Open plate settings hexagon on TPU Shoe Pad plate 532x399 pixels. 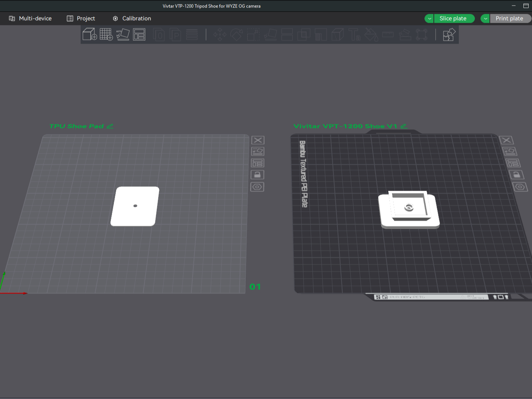(x=257, y=187)
